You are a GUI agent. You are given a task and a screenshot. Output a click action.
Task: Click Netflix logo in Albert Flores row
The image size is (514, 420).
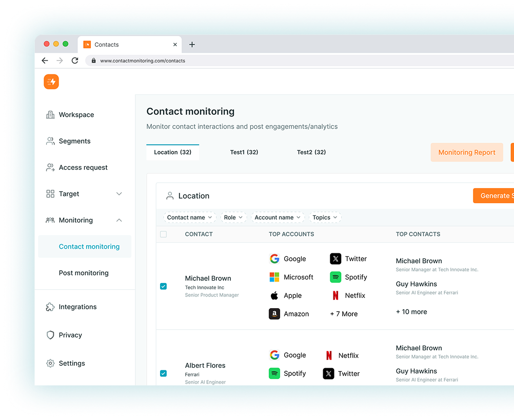329,355
